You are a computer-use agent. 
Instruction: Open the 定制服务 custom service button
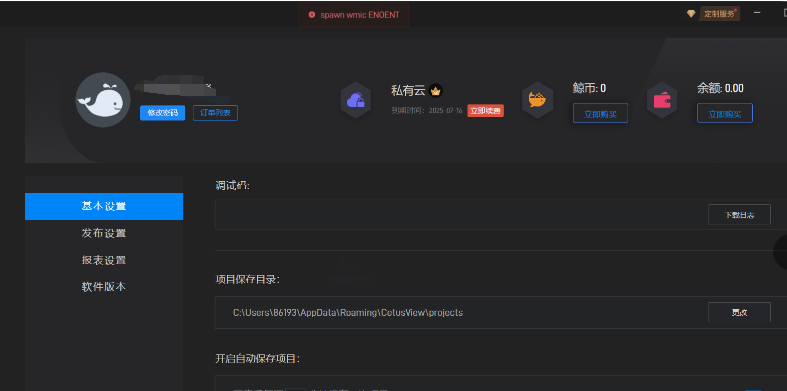point(713,14)
